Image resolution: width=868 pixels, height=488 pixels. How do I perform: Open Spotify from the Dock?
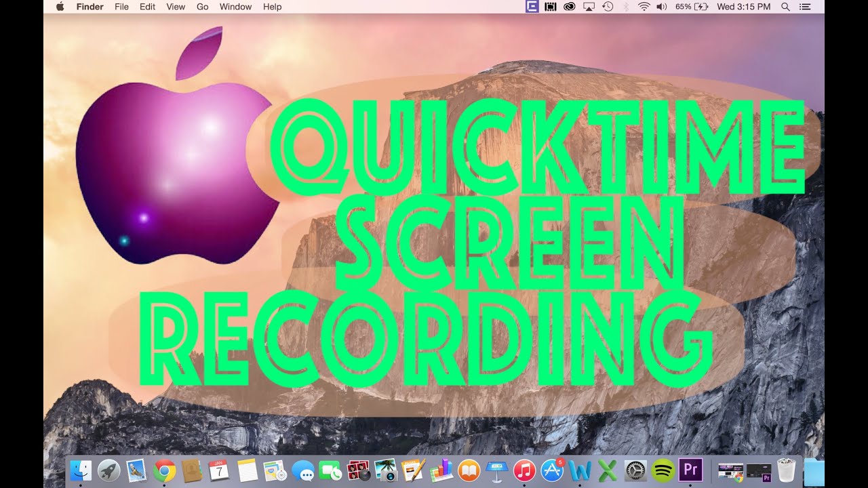(x=663, y=470)
